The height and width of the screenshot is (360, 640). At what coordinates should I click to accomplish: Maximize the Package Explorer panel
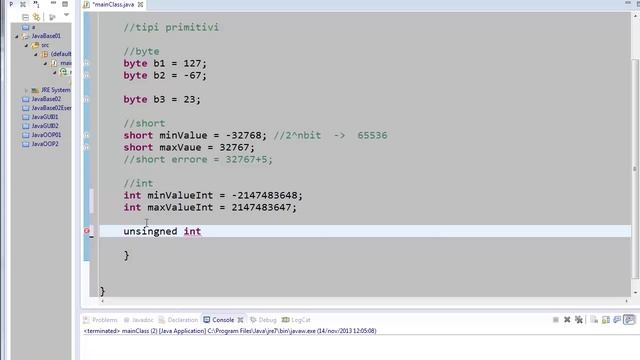[x=65, y=4]
